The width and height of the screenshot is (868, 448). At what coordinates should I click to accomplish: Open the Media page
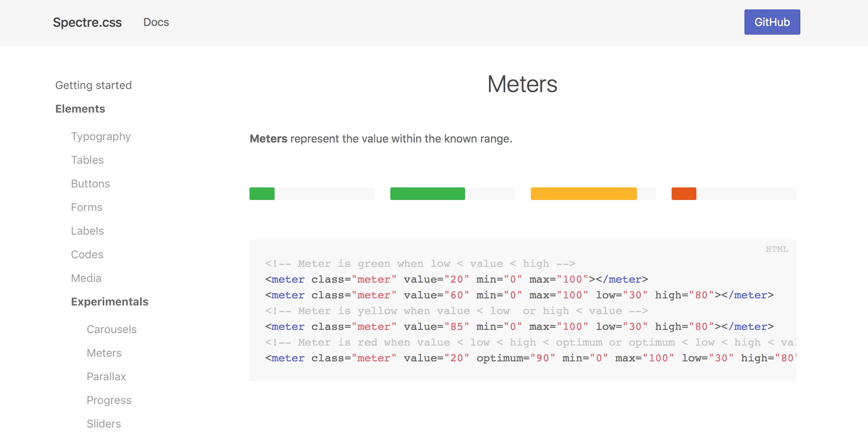pyautogui.click(x=86, y=278)
